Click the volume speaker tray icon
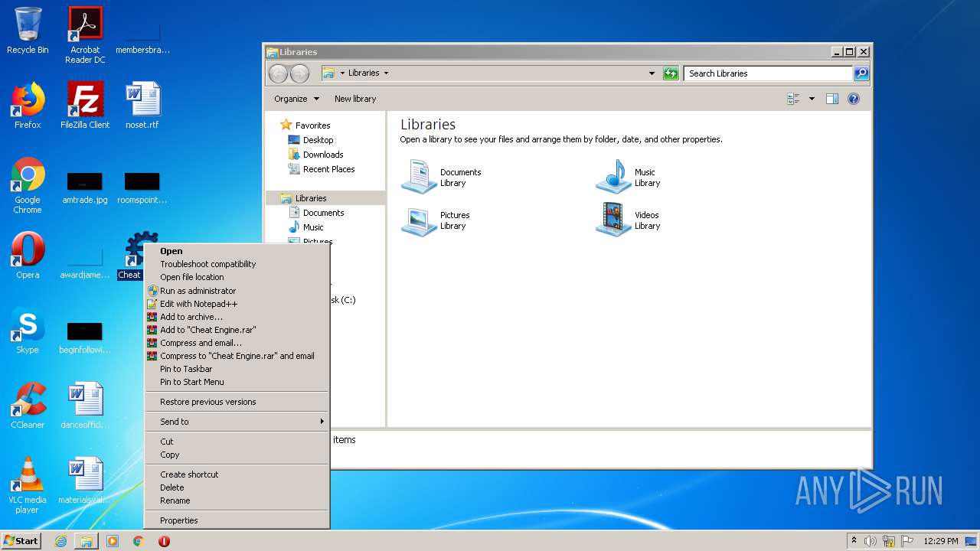Viewport: 980px width, 551px height. pyautogui.click(x=870, y=541)
